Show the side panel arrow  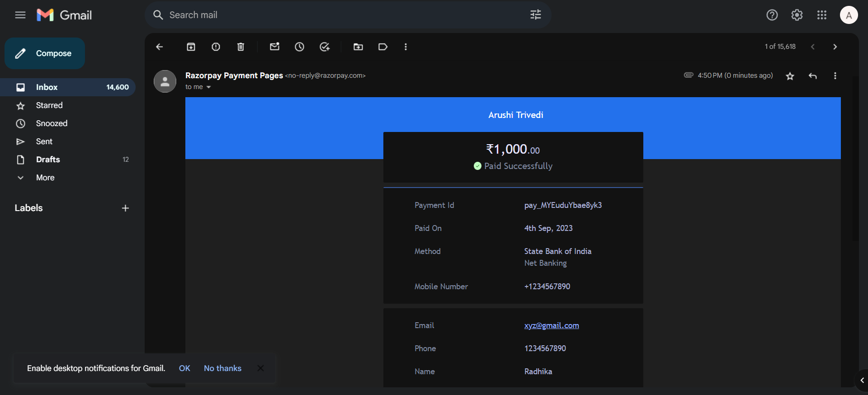[862, 381]
